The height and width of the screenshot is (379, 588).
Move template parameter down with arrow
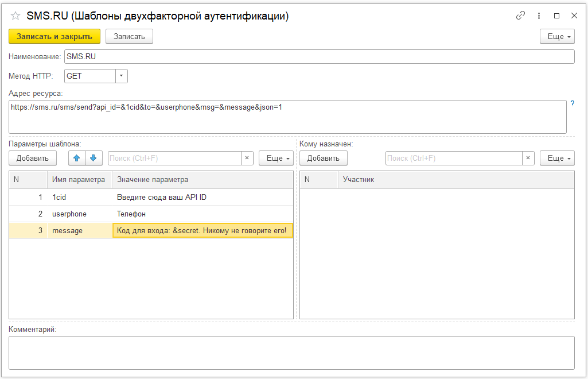pyautogui.click(x=93, y=158)
